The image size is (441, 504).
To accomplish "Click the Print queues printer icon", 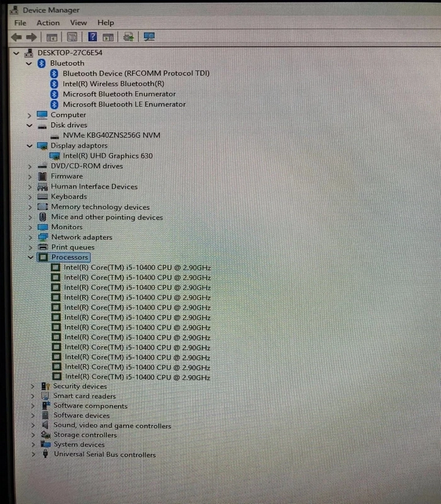I will 43,247.
